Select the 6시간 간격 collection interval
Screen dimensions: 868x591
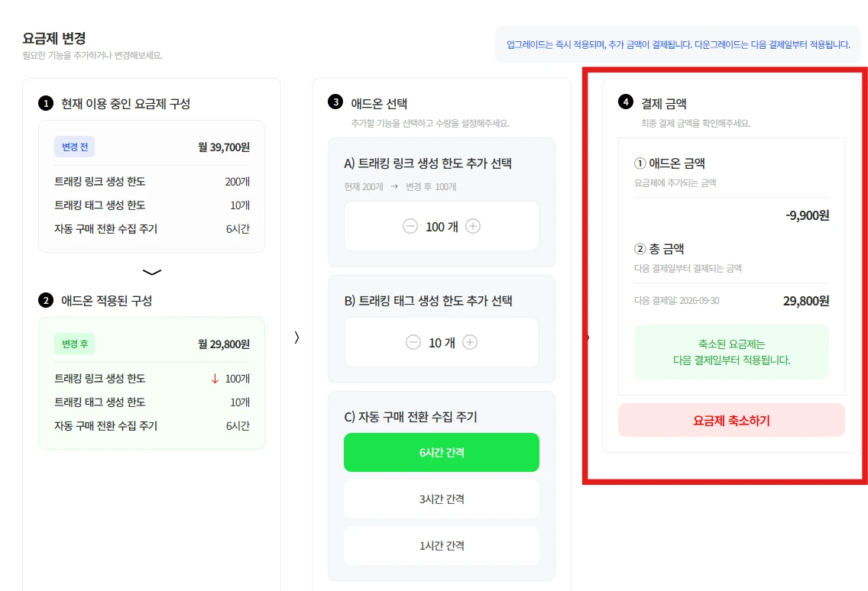pos(441,453)
